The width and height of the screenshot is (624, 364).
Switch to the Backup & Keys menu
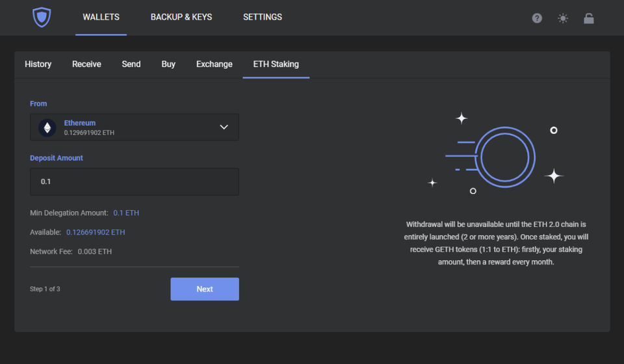(181, 17)
